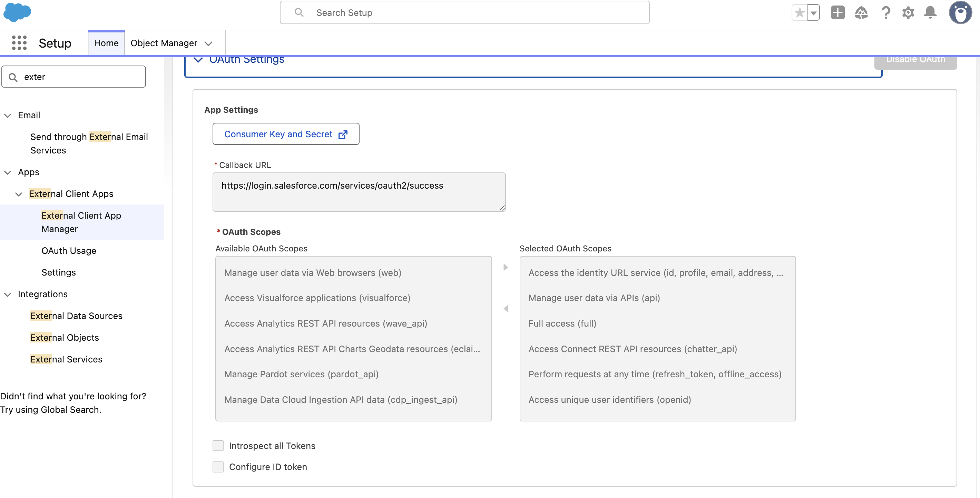Click the remove-scope left arrow

click(x=506, y=309)
